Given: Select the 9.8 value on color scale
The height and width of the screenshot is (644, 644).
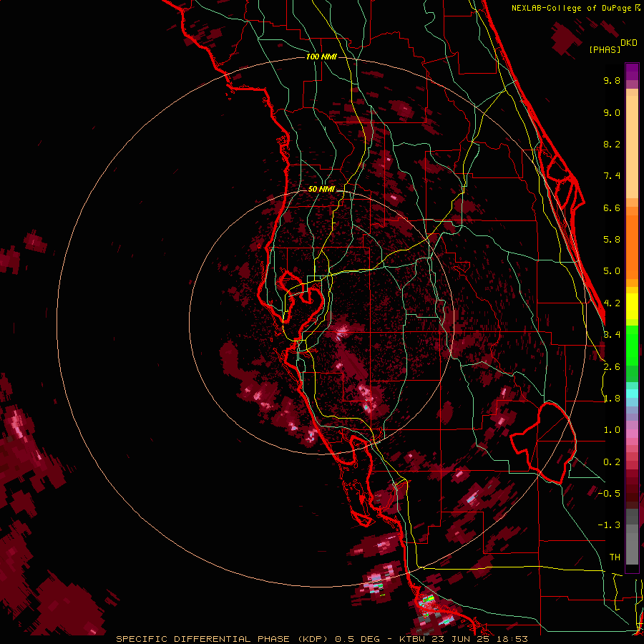Looking at the screenshot, I should [612, 81].
